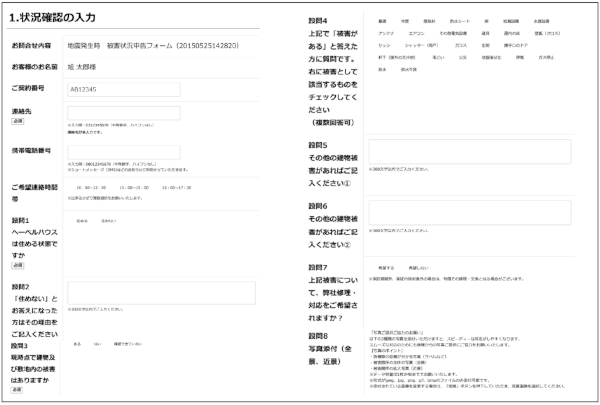Choose ある for 設問3 damage question

point(77,344)
